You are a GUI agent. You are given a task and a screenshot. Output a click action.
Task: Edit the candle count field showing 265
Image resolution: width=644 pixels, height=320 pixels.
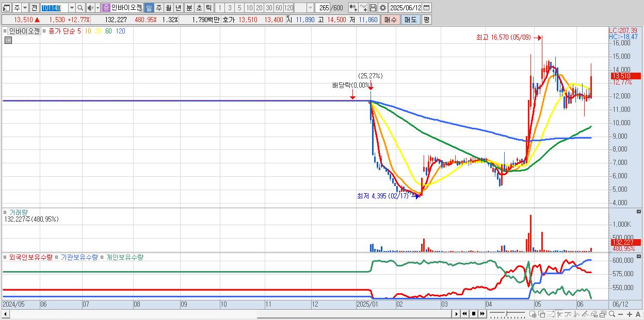click(x=323, y=8)
